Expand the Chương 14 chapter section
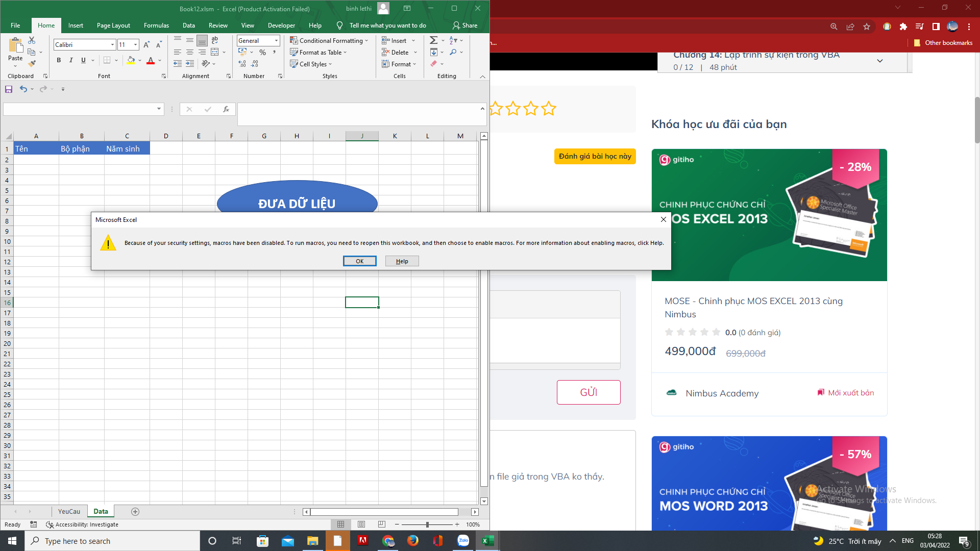Screen dimensions: 980x551 click(880, 61)
